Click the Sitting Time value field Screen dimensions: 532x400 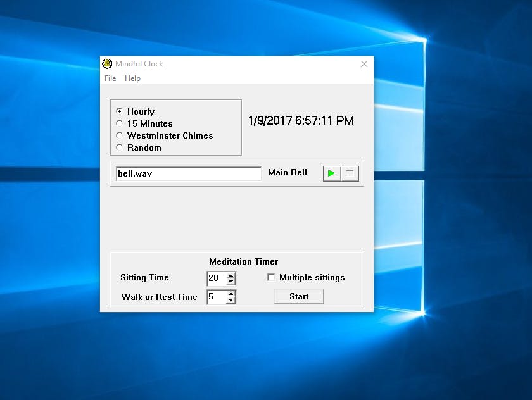click(217, 278)
